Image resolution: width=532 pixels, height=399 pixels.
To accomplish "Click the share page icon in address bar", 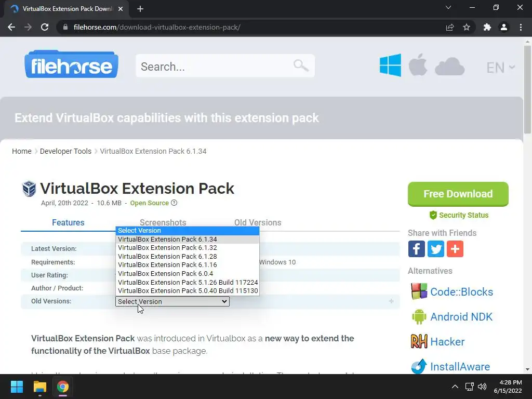I will (450, 27).
